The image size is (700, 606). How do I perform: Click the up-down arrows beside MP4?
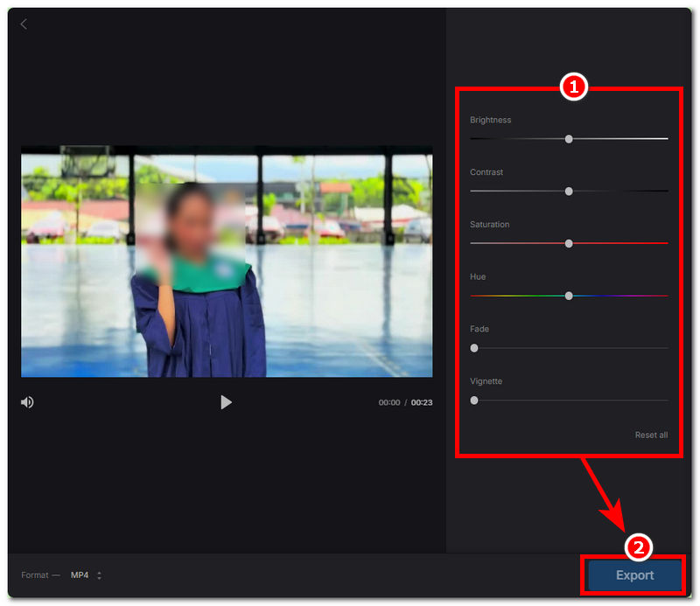click(99, 575)
